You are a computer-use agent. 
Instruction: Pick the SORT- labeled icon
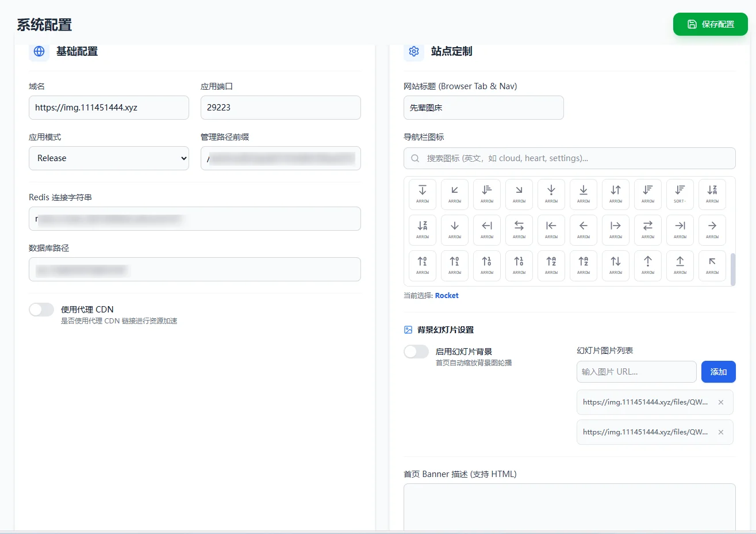point(680,194)
